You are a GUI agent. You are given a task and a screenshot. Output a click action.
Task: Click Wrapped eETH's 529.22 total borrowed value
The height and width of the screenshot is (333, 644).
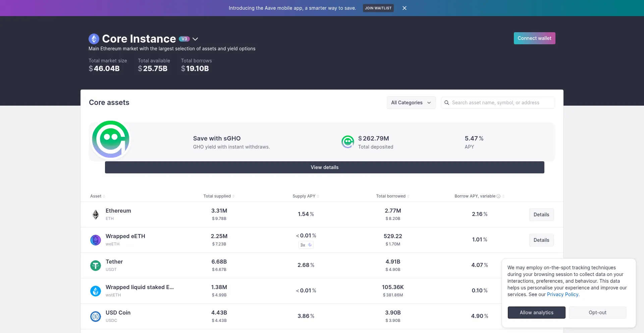point(393,236)
